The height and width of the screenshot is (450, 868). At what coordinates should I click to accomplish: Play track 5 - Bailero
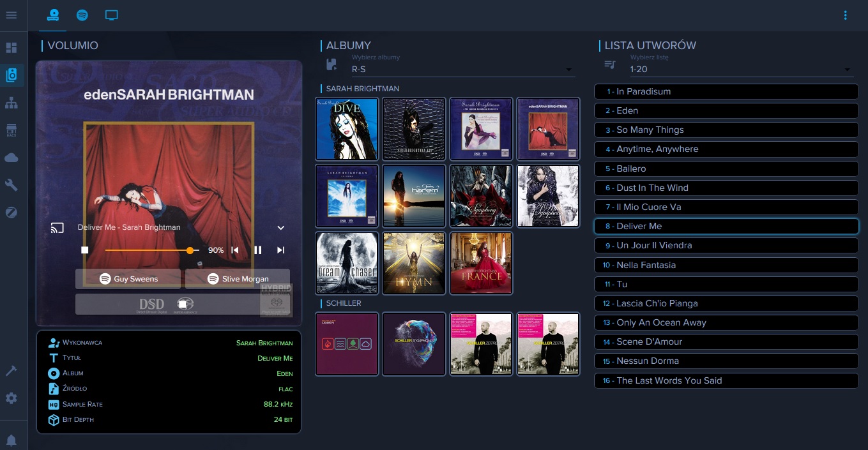pos(726,169)
